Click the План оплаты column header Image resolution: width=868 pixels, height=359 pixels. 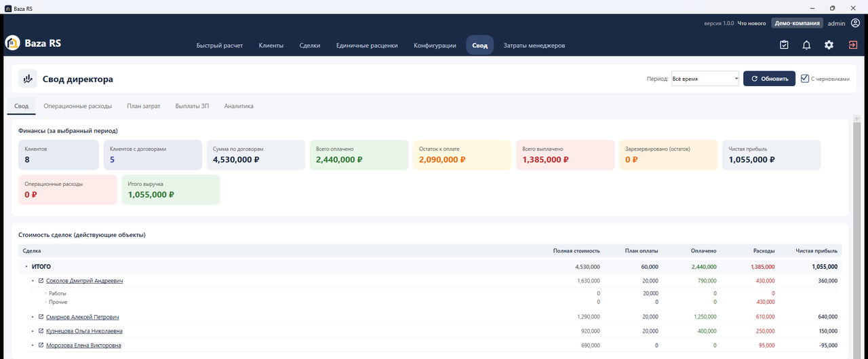click(x=642, y=251)
